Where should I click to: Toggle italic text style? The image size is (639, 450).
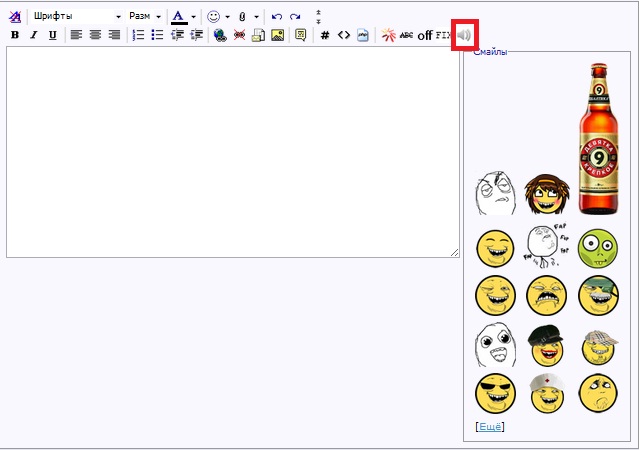pos(33,35)
